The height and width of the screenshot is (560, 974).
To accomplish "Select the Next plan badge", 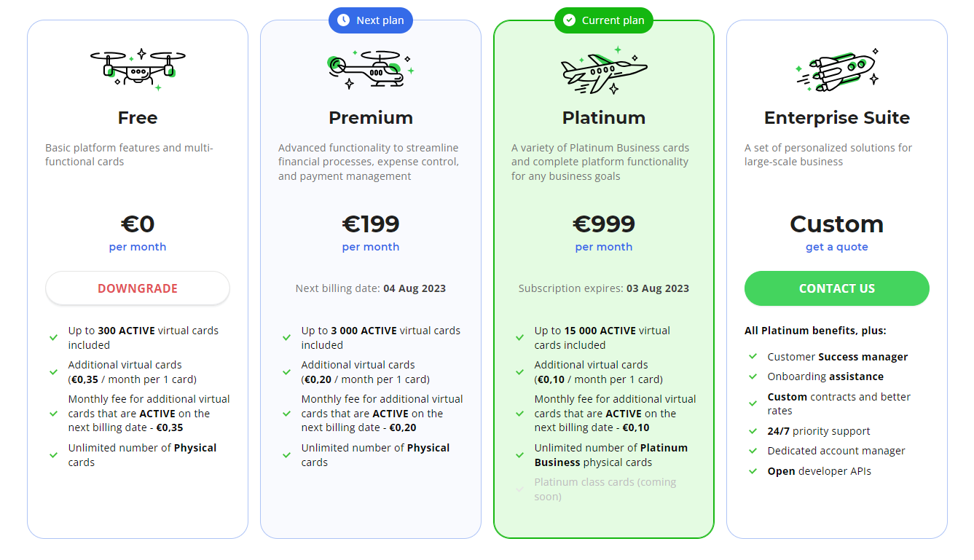I will coord(371,20).
